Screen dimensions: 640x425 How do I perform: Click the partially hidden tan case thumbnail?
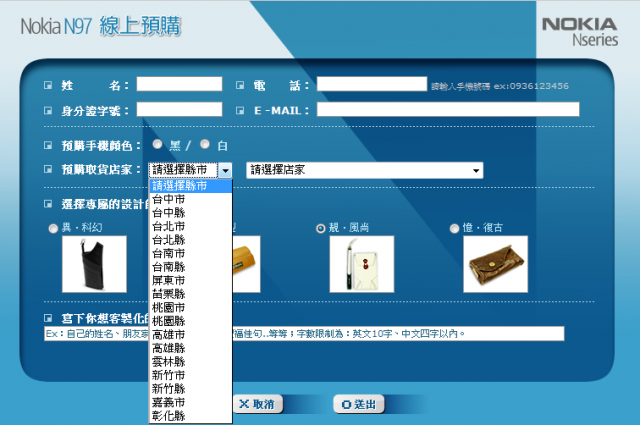(x=246, y=264)
